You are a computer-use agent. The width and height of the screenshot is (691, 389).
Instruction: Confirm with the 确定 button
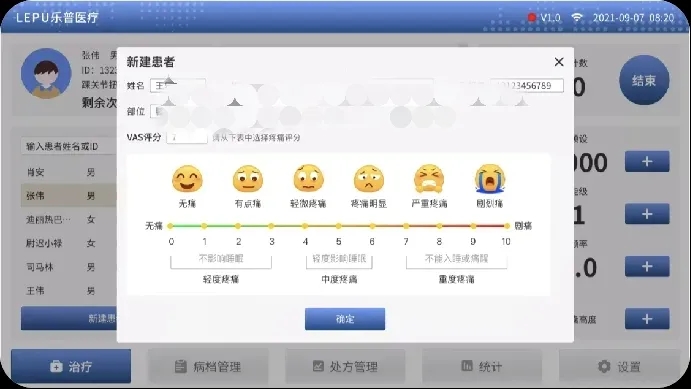pyautogui.click(x=345, y=319)
